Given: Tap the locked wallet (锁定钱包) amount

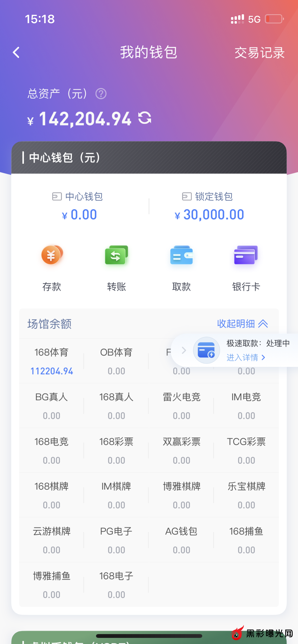Looking at the screenshot, I should [213, 215].
